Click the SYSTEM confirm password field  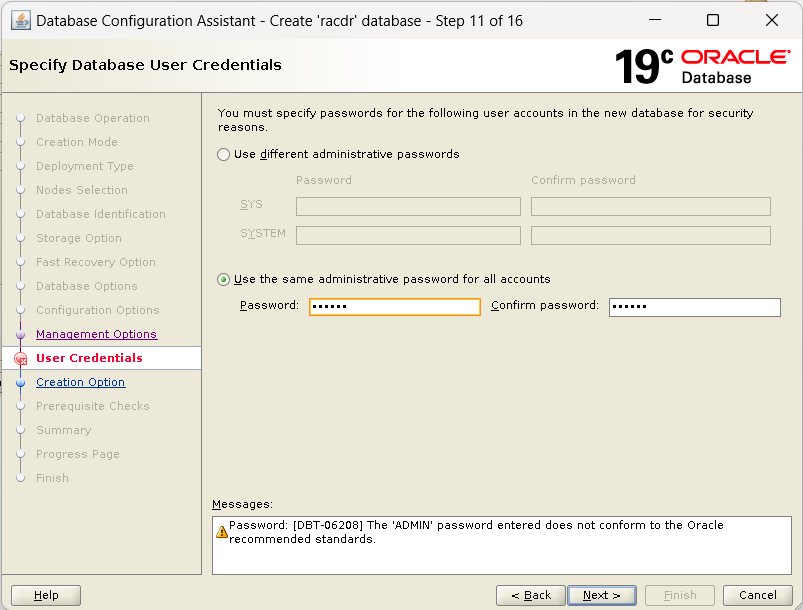(x=650, y=236)
